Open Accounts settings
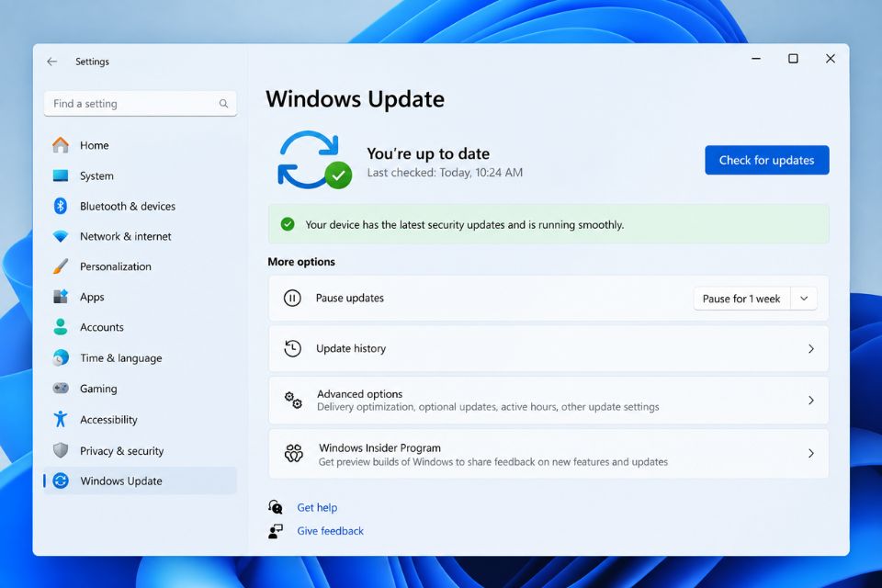The image size is (882, 588). (140, 327)
